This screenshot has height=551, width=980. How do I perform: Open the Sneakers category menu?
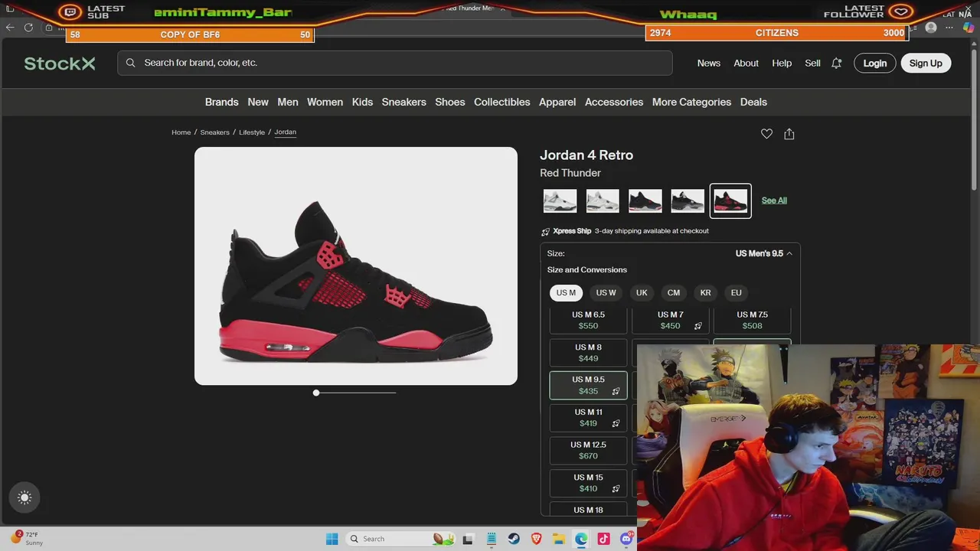(x=404, y=102)
